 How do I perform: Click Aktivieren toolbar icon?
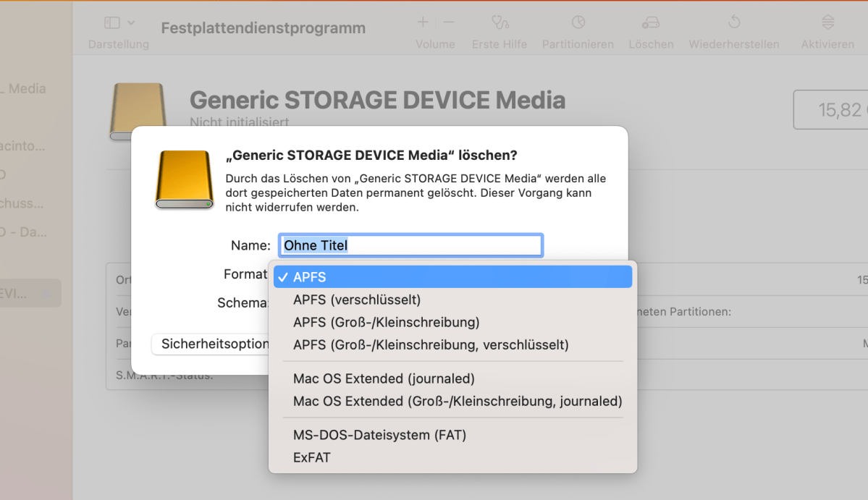(827, 22)
